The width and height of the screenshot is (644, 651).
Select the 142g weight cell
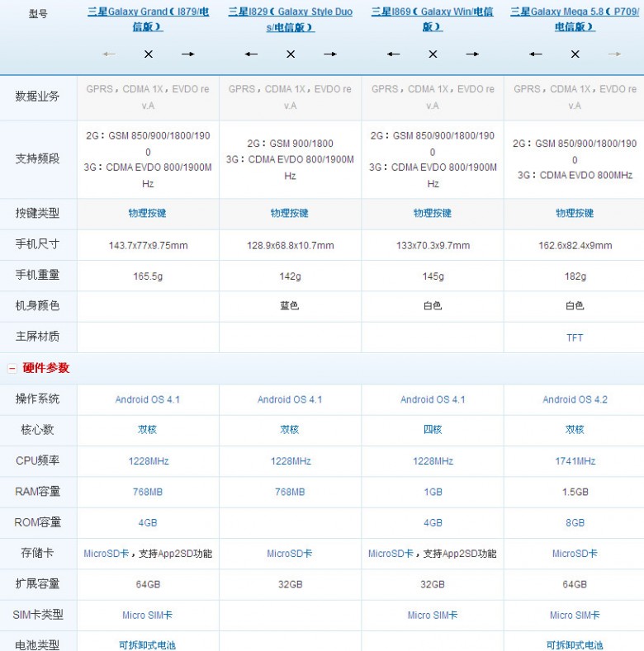[x=291, y=276]
